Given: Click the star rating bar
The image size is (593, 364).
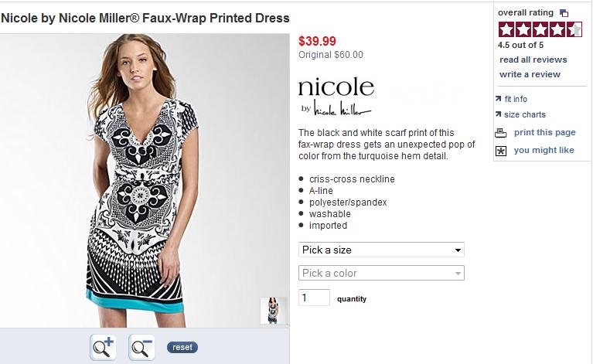Looking at the screenshot, I should pyautogui.click(x=540, y=30).
